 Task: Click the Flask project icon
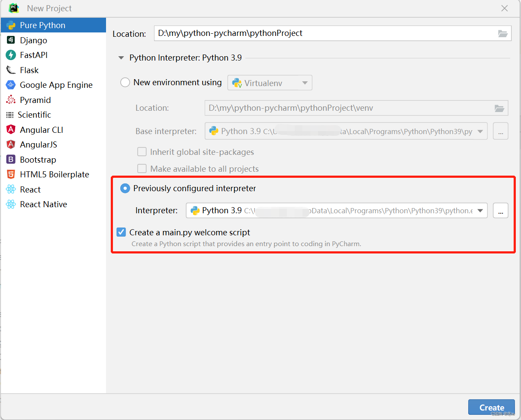[11, 70]
